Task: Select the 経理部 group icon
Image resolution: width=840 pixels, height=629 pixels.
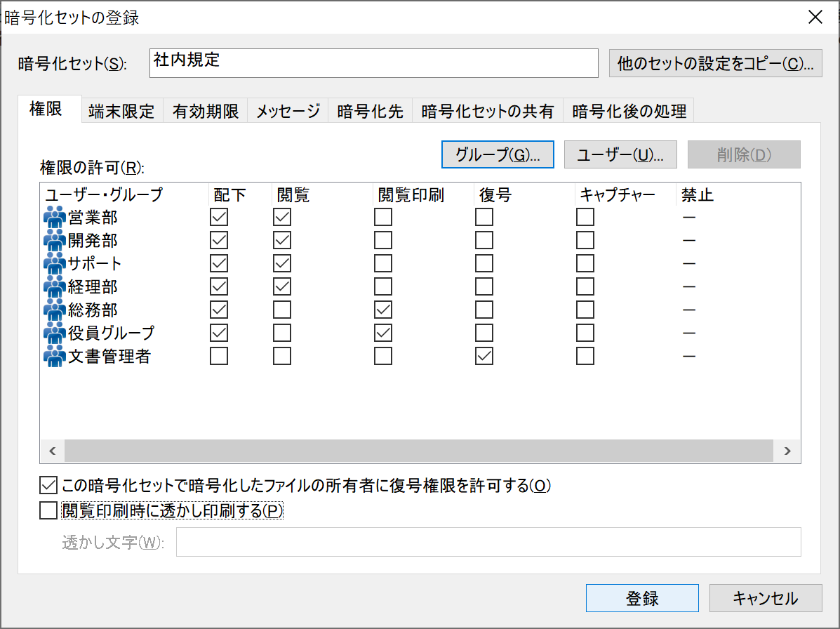Action: pos(54,287)
